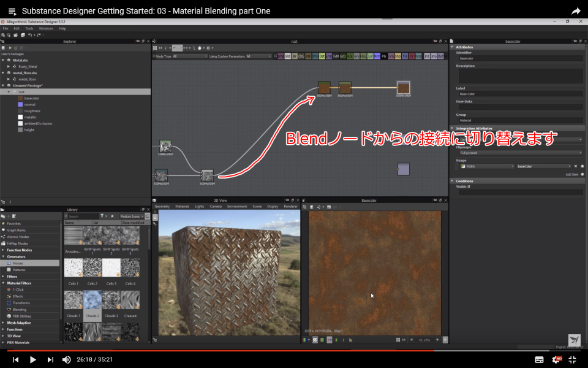Click the share arrow icon
588x368 pixels.
point(576,11)
